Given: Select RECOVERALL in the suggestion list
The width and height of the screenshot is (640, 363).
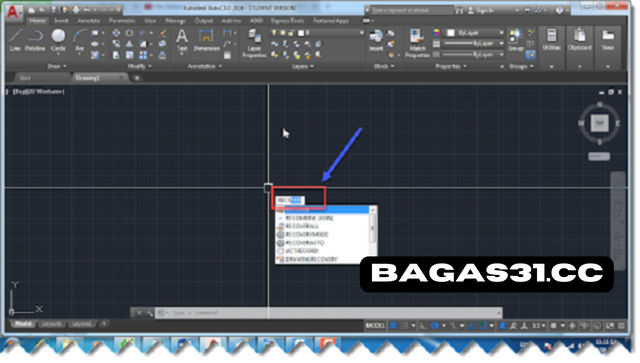Looking at the screenshot, I should pos(302,226).
